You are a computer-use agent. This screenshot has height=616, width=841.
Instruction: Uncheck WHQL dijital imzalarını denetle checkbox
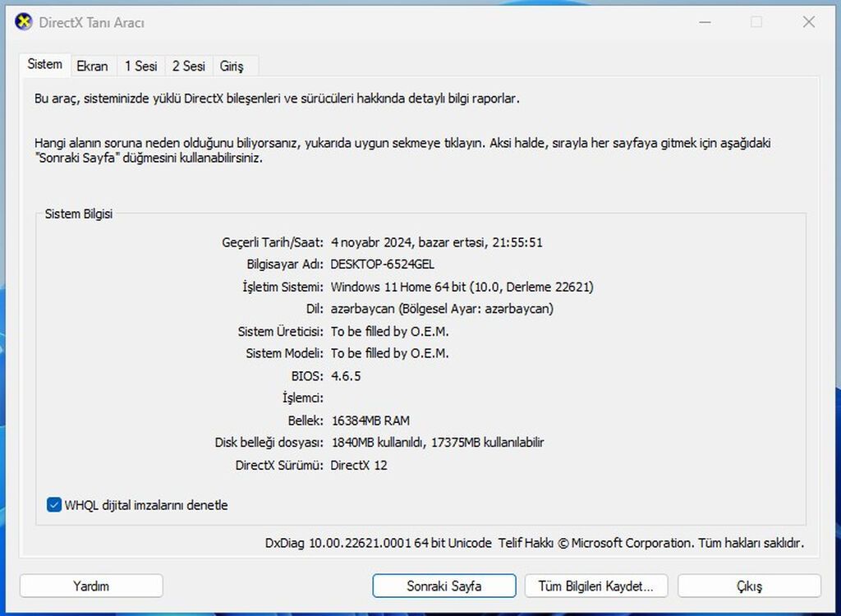pos(54,505)
